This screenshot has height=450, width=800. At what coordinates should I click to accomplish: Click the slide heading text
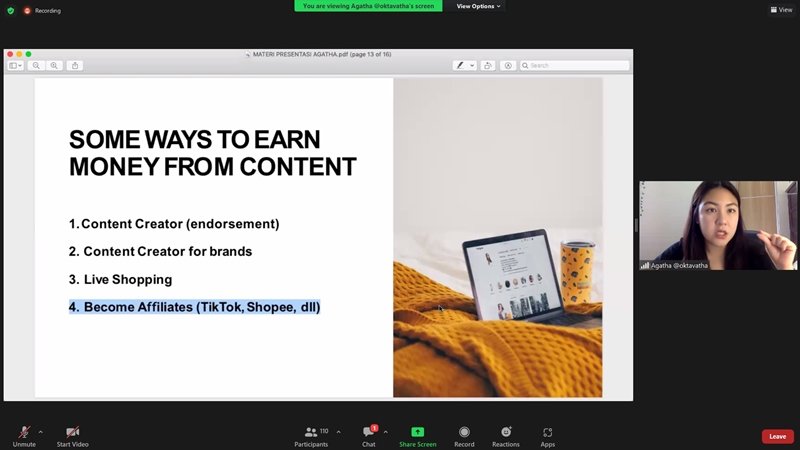point(212,153)
